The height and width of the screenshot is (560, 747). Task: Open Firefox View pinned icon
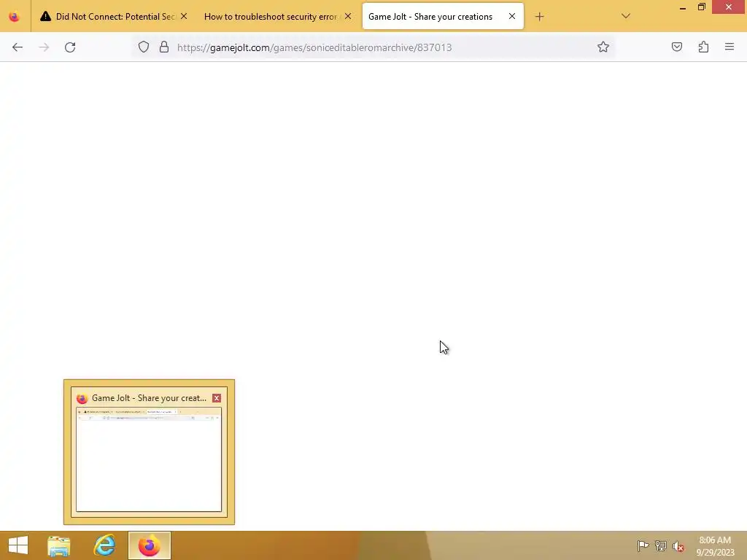[x=15, y=17]
